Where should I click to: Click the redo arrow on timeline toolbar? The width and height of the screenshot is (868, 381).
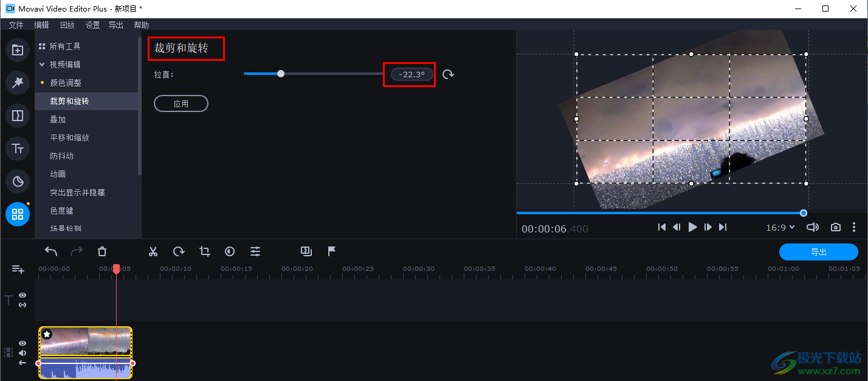77,251
